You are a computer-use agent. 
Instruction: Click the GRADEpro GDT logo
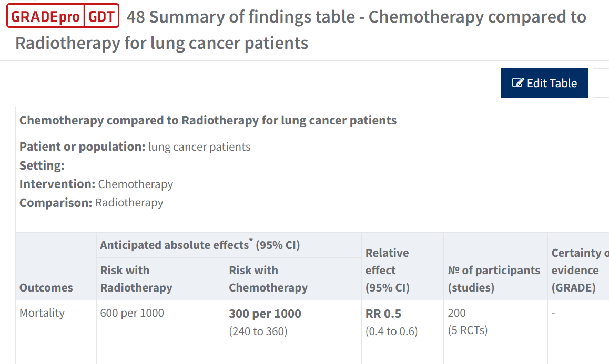click(x=63, y=16)
